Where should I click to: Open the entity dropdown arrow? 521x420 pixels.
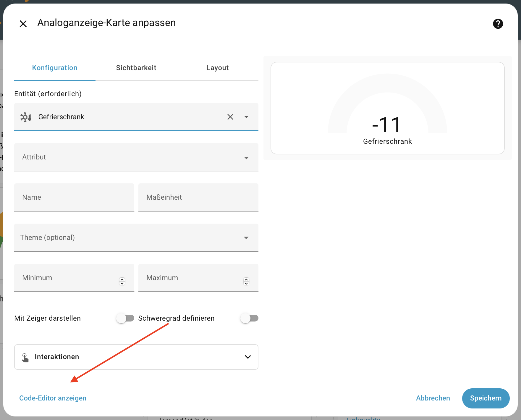tap(246, 117)
